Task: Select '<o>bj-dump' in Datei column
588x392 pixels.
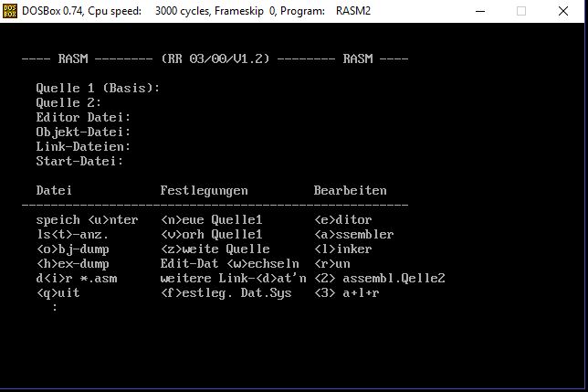Action: point(72,249)
